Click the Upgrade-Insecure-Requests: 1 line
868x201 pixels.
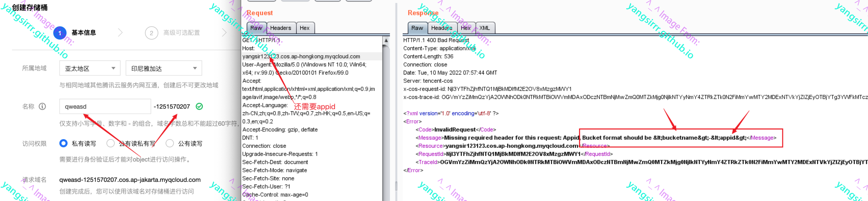coord(280,154)
